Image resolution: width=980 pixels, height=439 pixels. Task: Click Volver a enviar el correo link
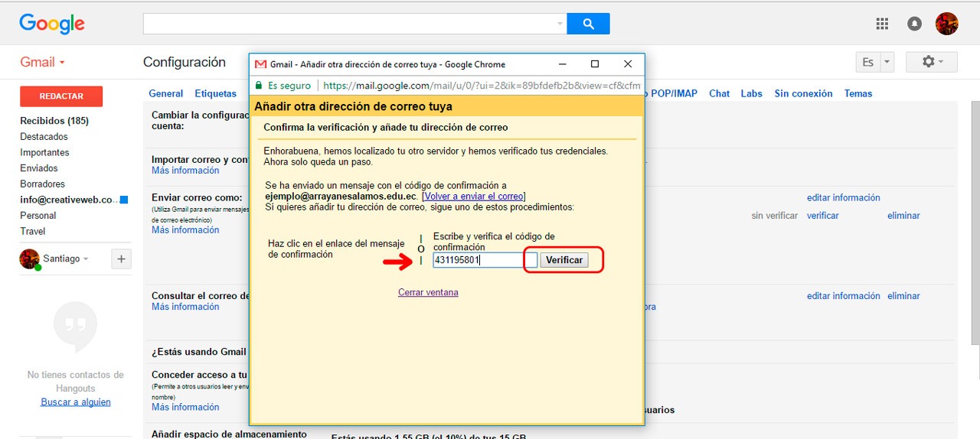[474, 197]
